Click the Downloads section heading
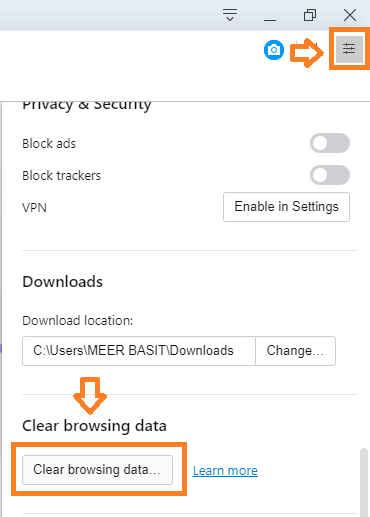 (x=62, y=282)
